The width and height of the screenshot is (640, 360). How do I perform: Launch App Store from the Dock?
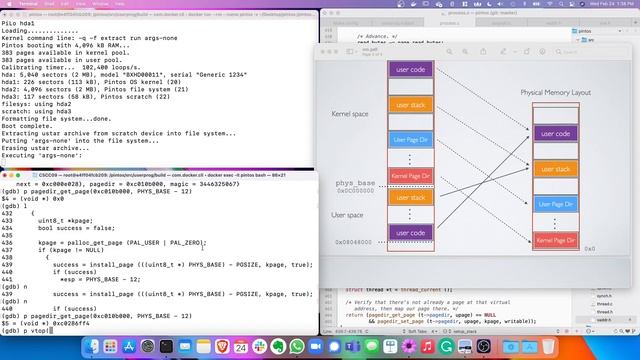[129, 347]
